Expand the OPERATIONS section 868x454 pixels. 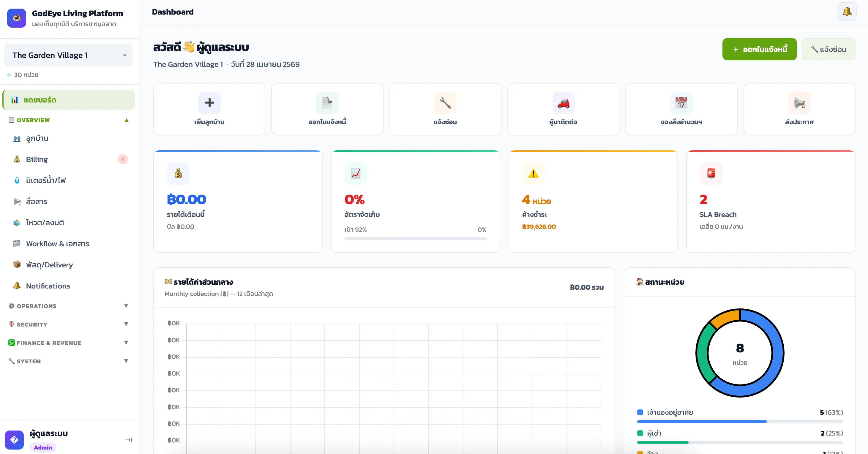coord(69,306)
